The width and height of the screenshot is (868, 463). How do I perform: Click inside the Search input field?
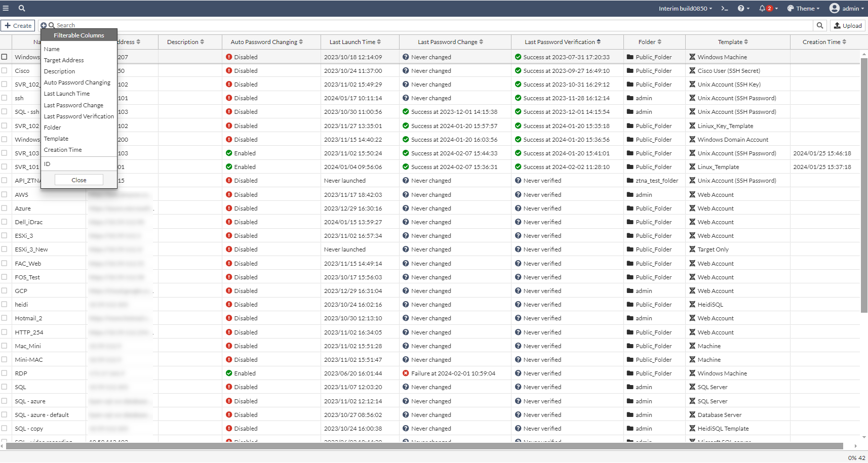point(152,25)
